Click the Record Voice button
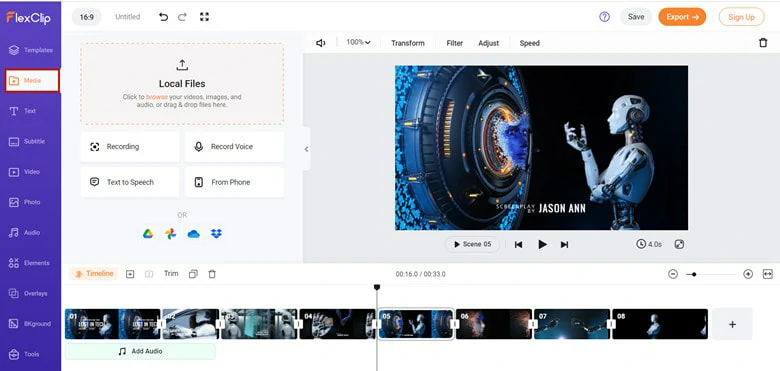780x371 pixels. coord(234,147)
